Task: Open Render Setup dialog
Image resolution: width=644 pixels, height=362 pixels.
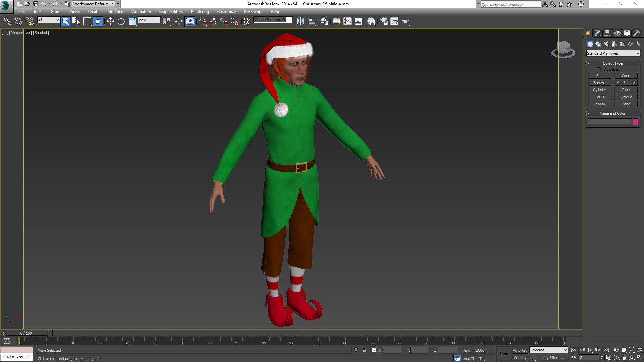Action: [383, 21]
